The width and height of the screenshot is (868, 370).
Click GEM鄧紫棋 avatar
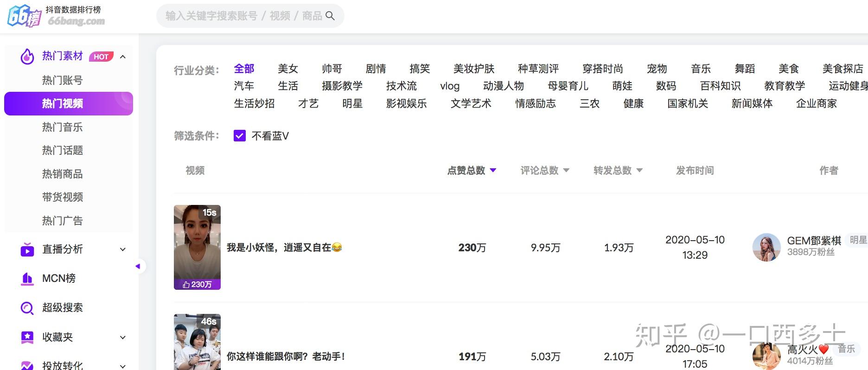pos(766,247)
